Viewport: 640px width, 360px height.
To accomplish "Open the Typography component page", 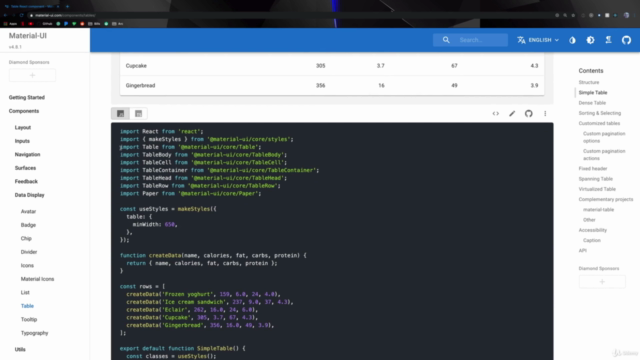I will (34, 333).
